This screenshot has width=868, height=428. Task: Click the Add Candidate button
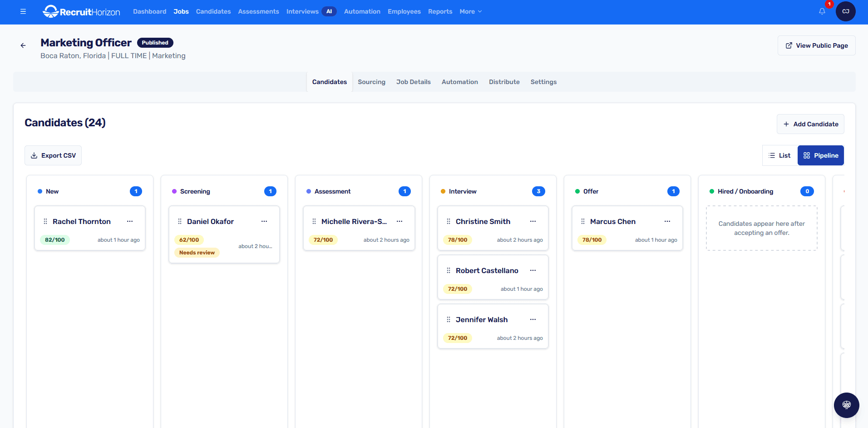click(x=810, y=124)
